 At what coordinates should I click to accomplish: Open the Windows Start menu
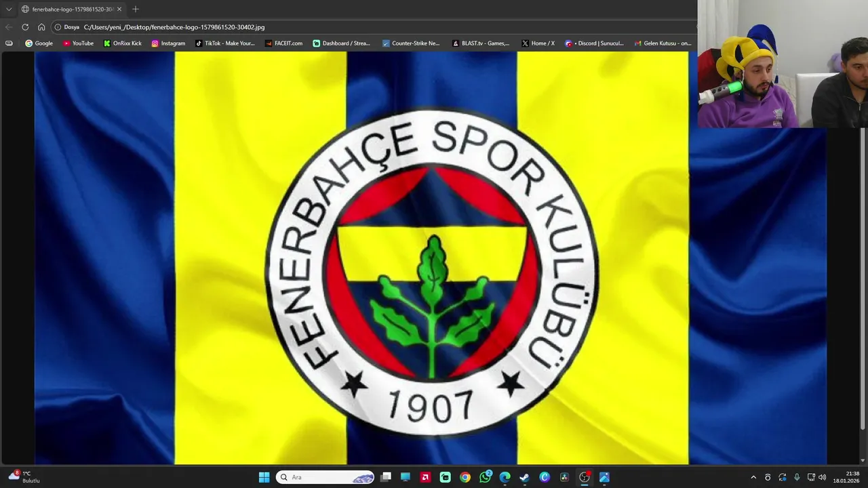(x=264, y=477)
